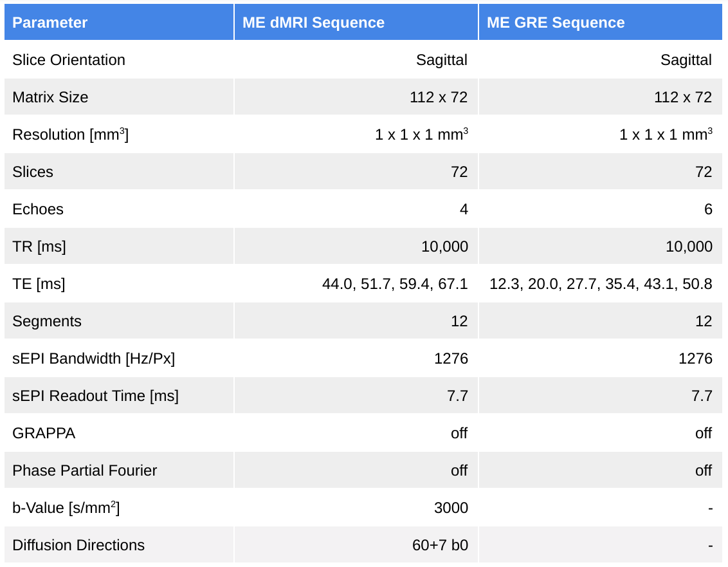
Task: Select the GRE TE values cell
Action: click(601, 284)
